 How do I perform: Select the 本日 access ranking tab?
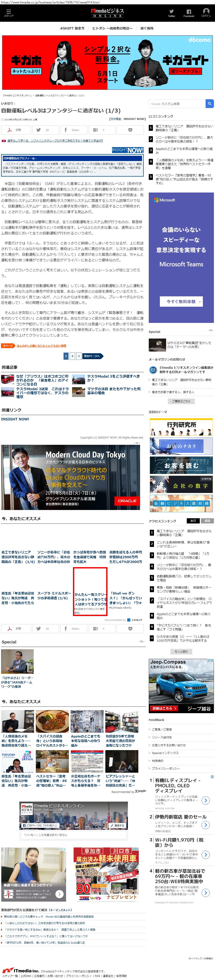(x=193, y=521)
